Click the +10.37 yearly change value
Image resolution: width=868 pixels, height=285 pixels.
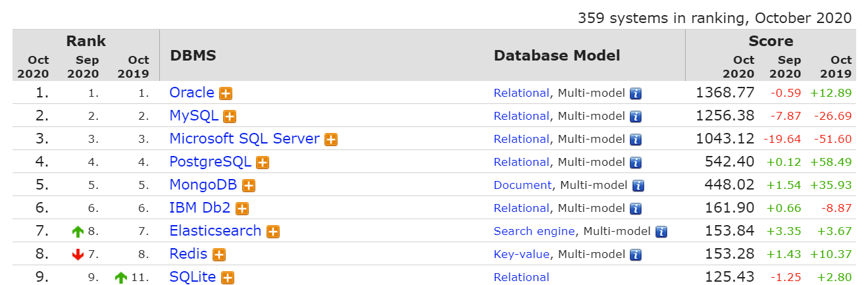[x=831, y=255]
